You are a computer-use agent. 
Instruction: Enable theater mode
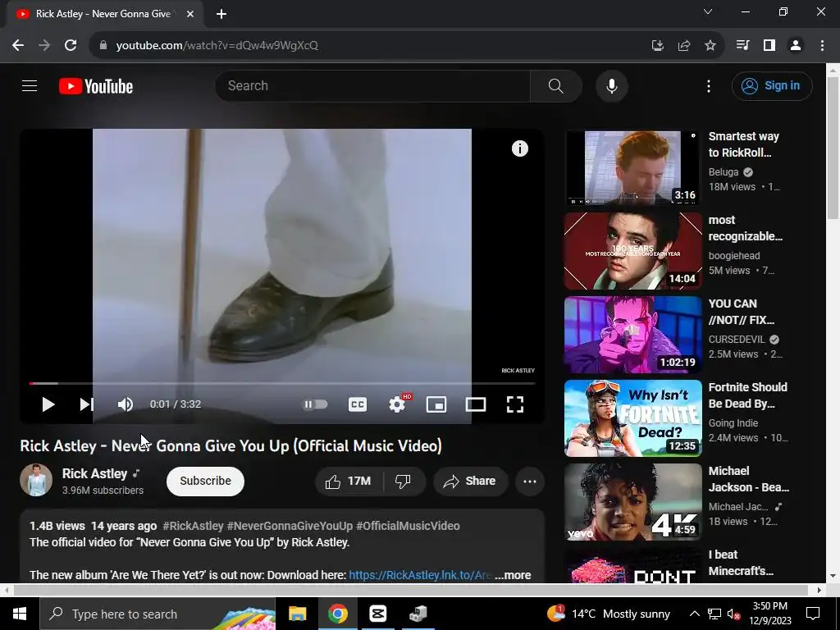(x=476, y=404)
